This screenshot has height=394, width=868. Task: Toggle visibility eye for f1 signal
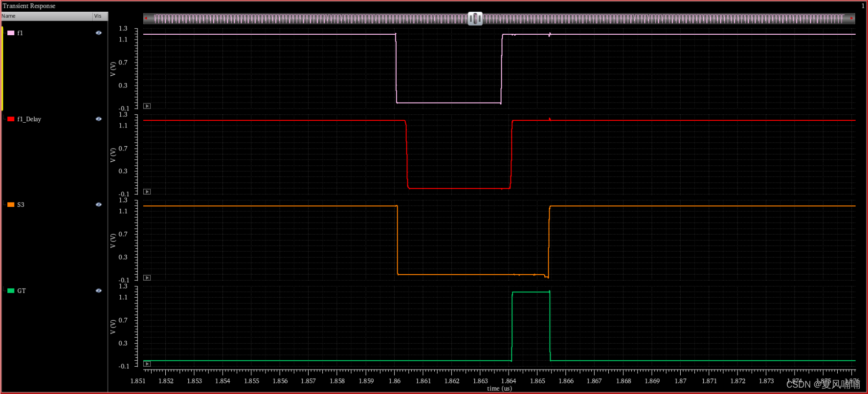click(x=99, y=33)
